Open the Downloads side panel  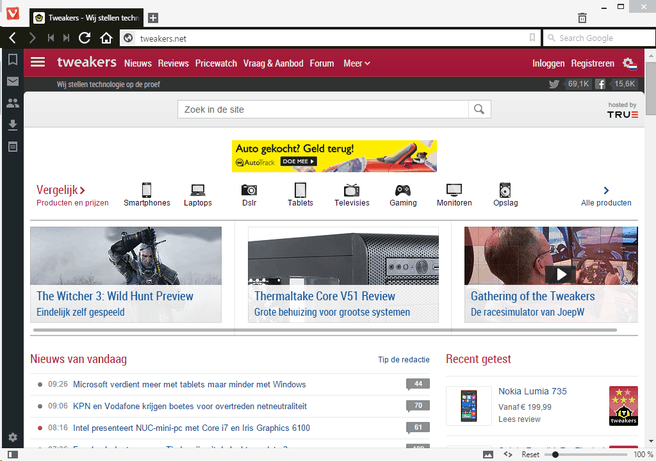point(13,125)
